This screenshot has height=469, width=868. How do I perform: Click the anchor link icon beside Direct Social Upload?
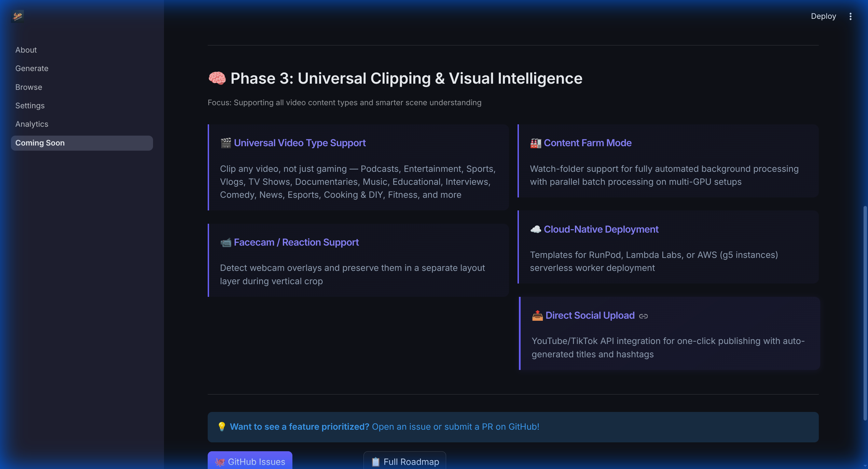(x=643, y=316)
